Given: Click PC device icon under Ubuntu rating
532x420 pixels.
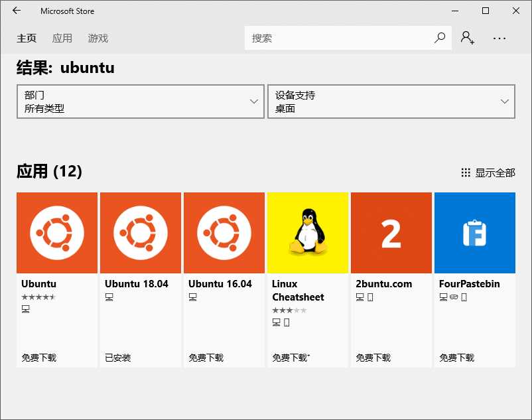Looking at the screenshot, I should 25,309.
